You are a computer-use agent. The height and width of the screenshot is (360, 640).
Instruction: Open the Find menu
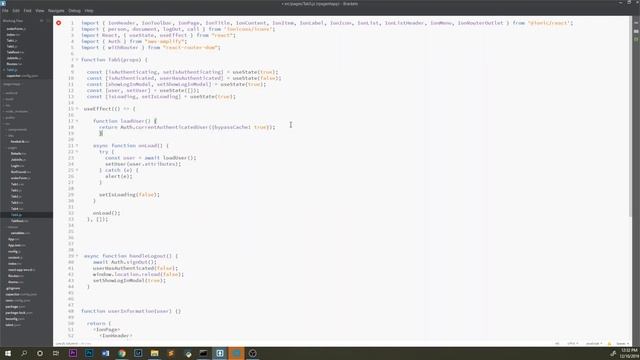click(27, 11)
